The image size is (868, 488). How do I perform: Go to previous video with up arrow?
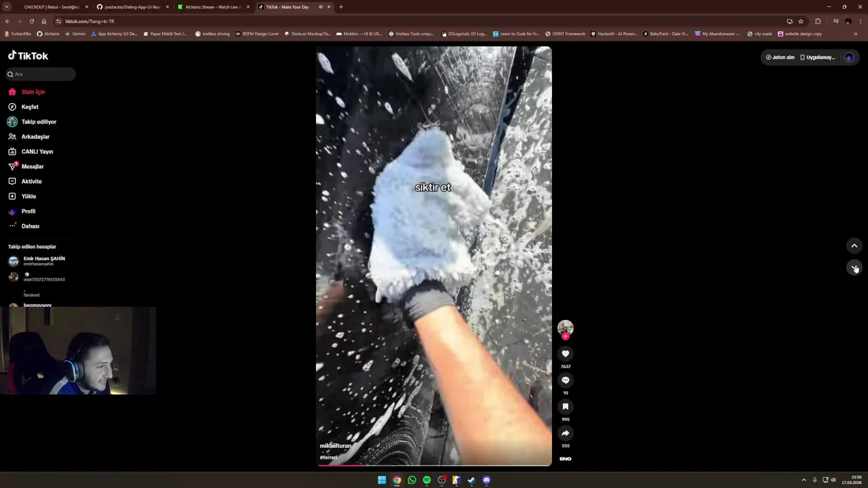click(x=854, y=245)
